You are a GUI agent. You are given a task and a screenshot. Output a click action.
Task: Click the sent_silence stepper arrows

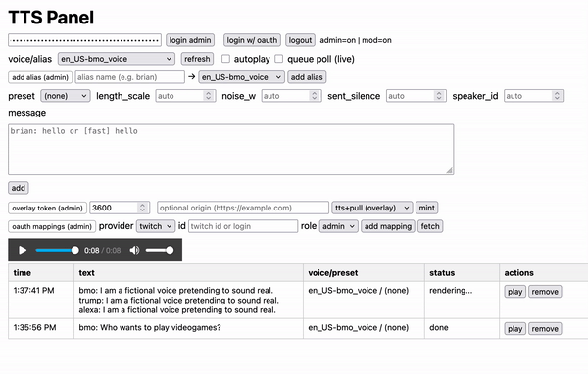[439, 96]
